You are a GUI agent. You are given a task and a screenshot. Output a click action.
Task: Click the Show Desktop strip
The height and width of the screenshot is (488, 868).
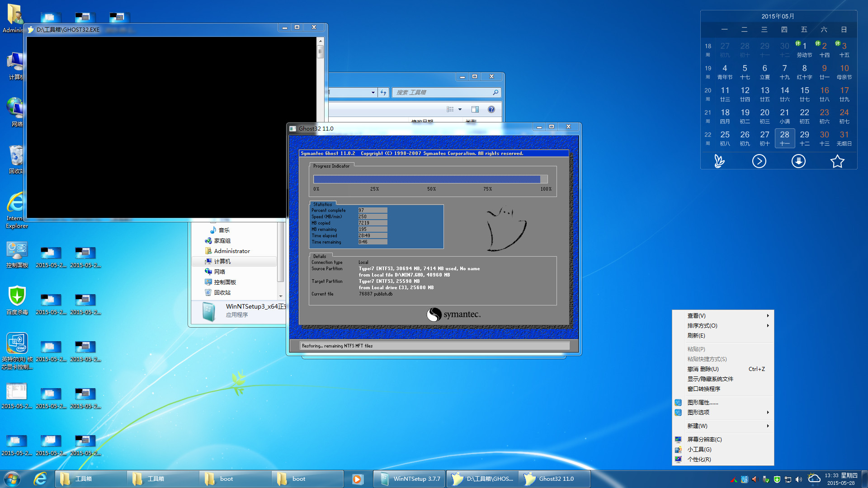coord(864,479)
